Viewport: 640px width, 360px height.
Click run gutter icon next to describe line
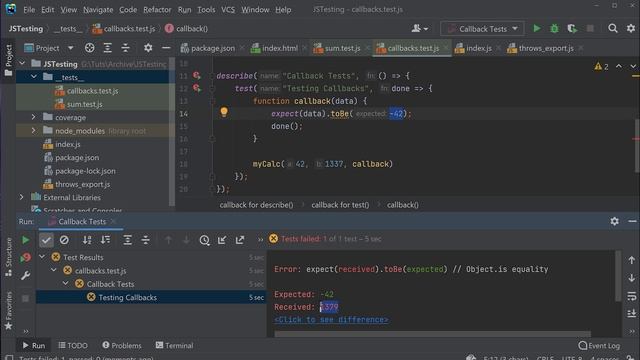pyautogui.click(x=197, y=76)
